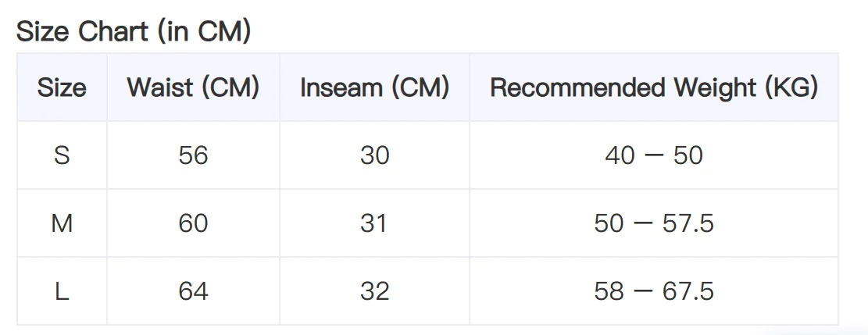This screenshot has height=335, width=868.
Task: Select the 40 – 50 weight range
Action: coord(654,155)
